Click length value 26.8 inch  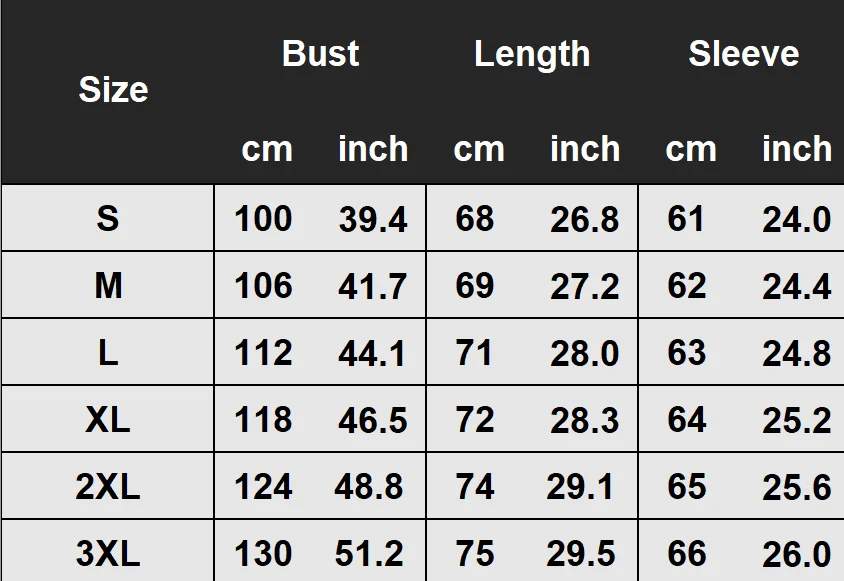coord(585,220)
